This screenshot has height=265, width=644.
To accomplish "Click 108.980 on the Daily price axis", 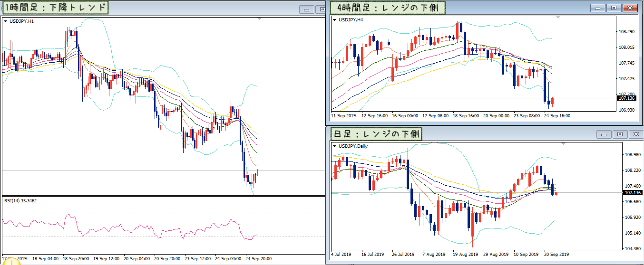I will [633, 155].
